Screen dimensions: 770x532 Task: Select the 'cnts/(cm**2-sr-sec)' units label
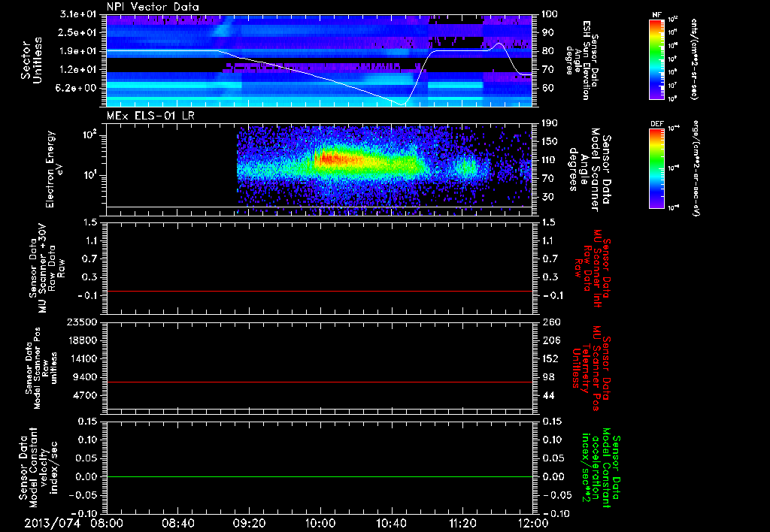[x=694, y=59]
